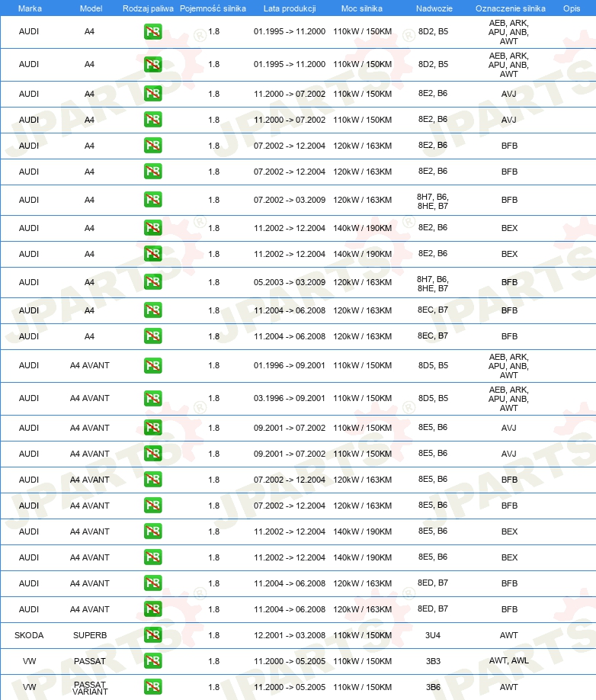Image resolution: width=596 pixels, height=700 pixels.
Task: Click body 8H7, B6, 8HE, B7 in 05.2003 row
Action: click(433, 284)
